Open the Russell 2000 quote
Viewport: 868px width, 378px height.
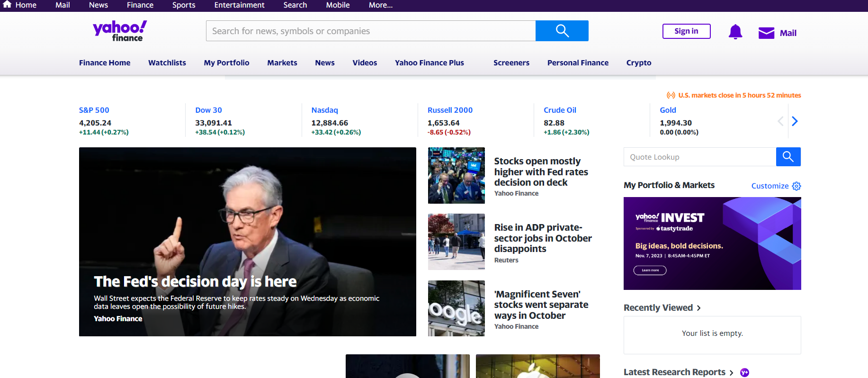coord(450,110)
